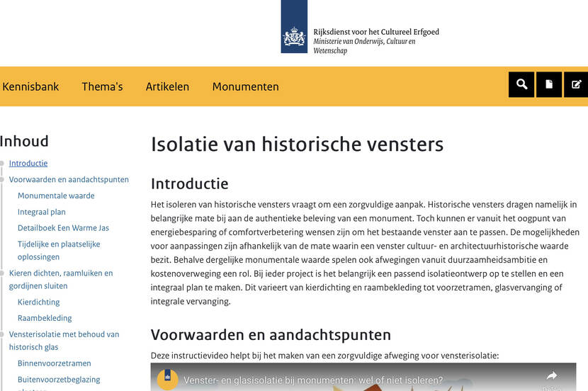The height and width of the screenshot is (391, 588).
Task: Open Kieren dichten, raamluiken en gordijnen sluiten
Action: [61, 279]
